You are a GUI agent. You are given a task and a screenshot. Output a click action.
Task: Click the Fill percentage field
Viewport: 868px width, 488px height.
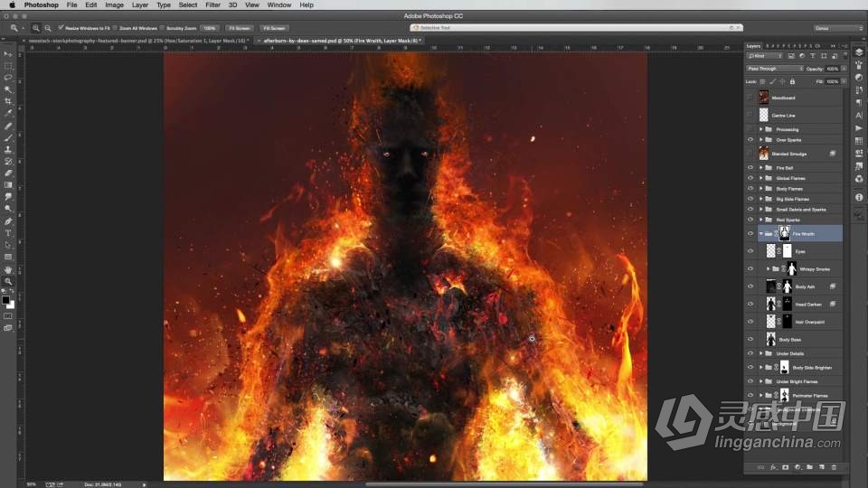pyautogui.click(x=832, y=82)
